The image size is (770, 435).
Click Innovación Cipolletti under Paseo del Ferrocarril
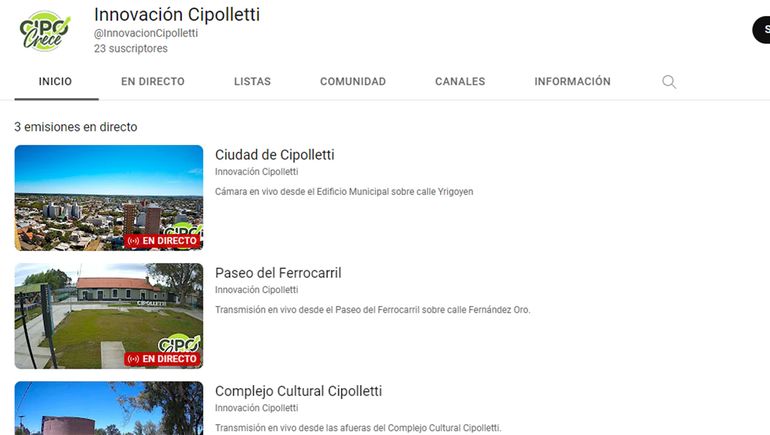[256, 290]
